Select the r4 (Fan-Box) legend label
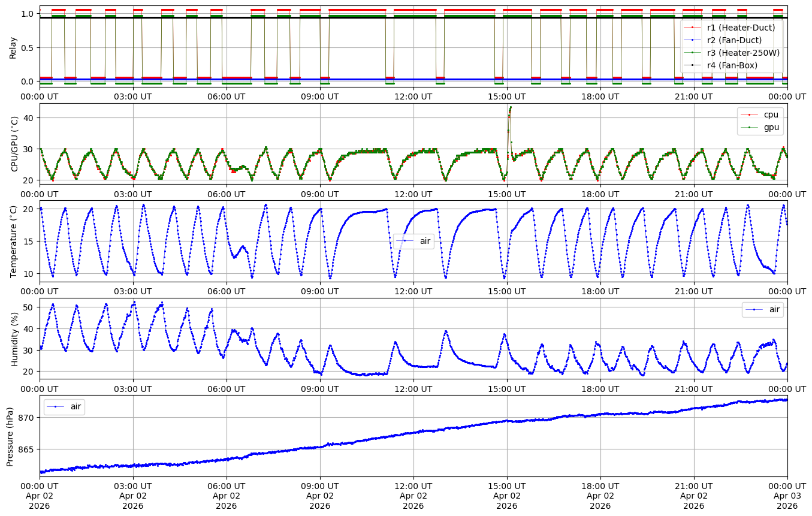812x516 pixels. tap(732, 65)
